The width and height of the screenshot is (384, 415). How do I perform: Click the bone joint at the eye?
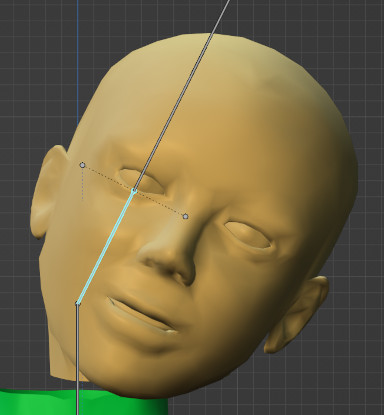point(134,191)
